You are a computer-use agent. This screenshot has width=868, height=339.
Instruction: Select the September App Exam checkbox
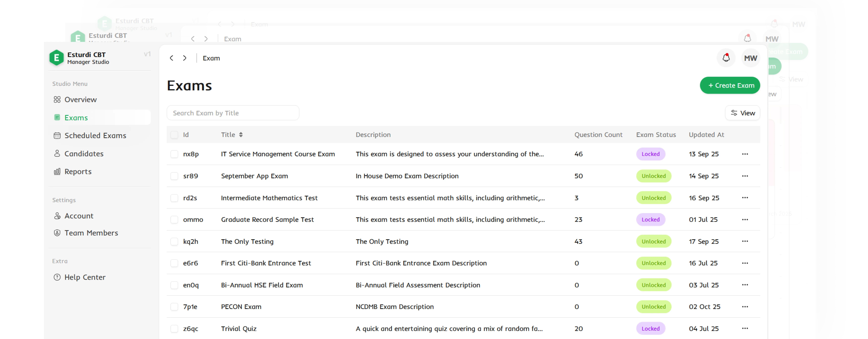point(174,176)
